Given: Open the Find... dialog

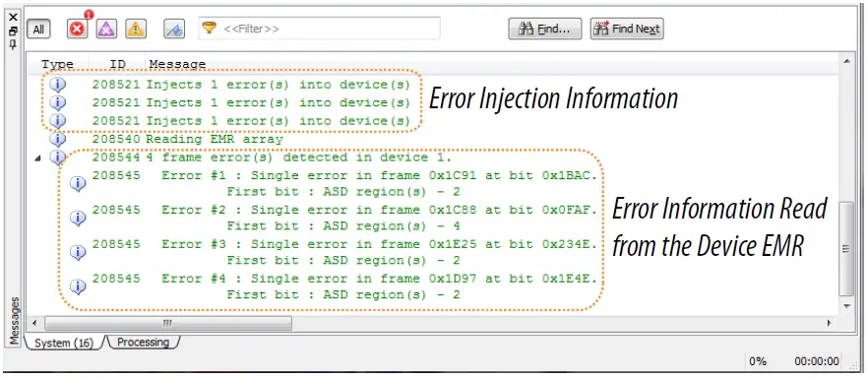Looking at the screenshot, I should click(545, 29).
